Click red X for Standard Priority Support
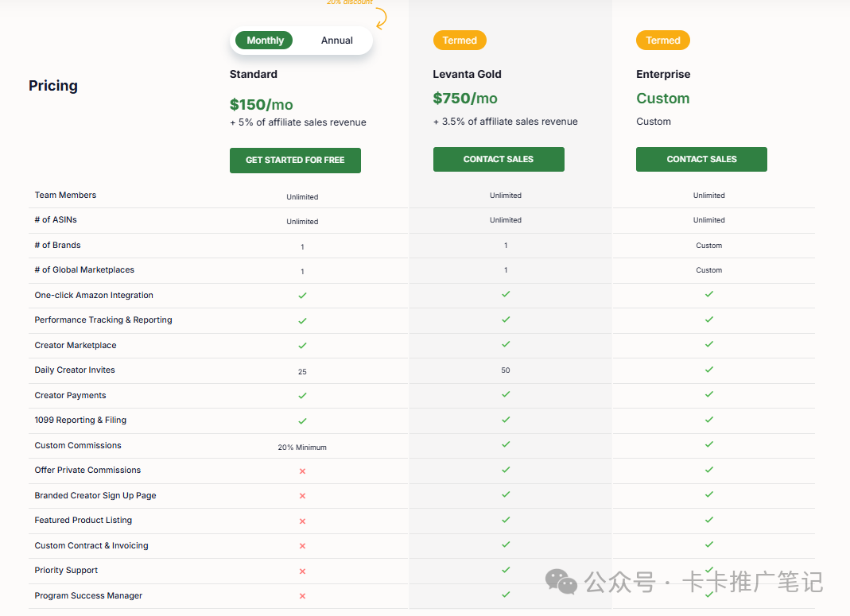 302,571
